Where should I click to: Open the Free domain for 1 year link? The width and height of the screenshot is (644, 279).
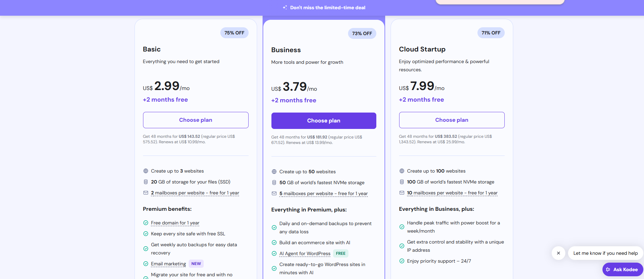175,223
